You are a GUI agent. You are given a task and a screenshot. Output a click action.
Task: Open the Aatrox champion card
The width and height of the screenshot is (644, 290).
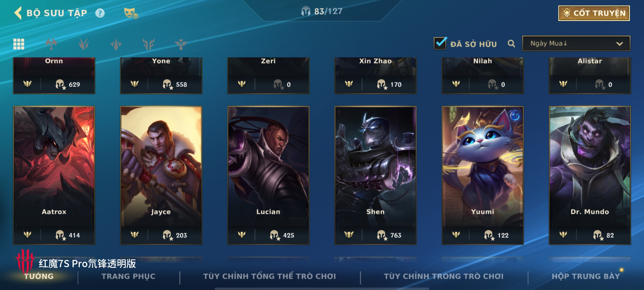54,175
